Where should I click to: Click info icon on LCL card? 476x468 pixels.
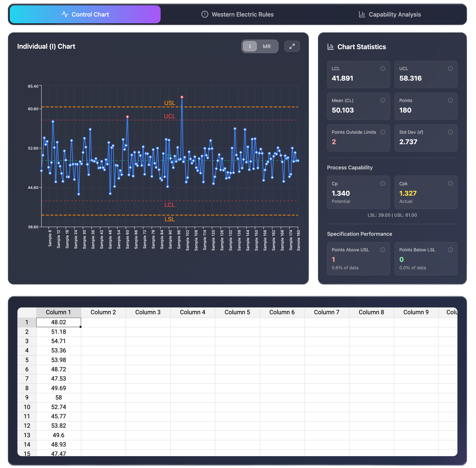(x=382, y=68)
